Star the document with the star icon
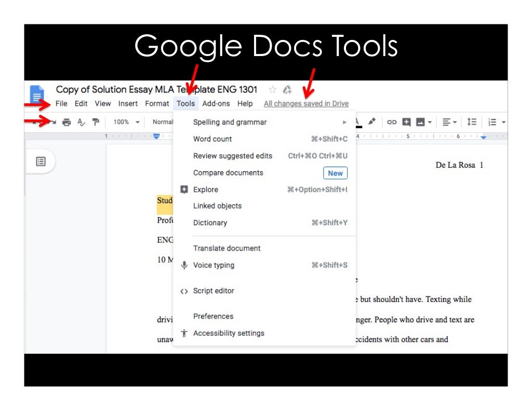The width and height of the screenshot is (532, 411). pos(272,90)
